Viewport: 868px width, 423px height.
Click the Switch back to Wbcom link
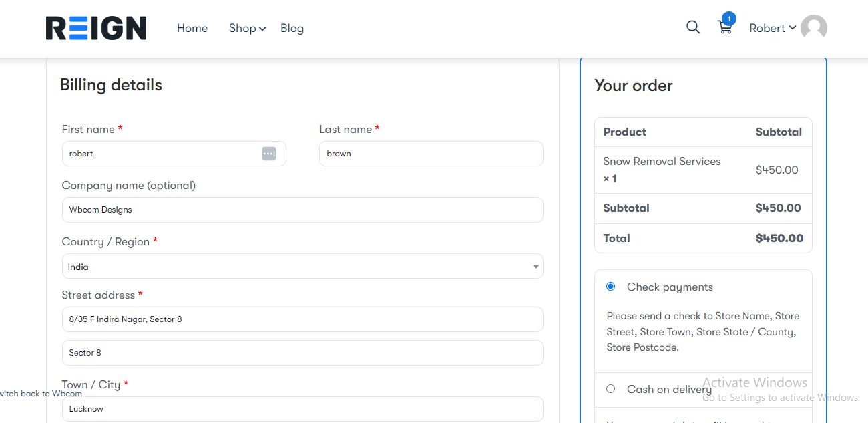(x=40, y=394)
